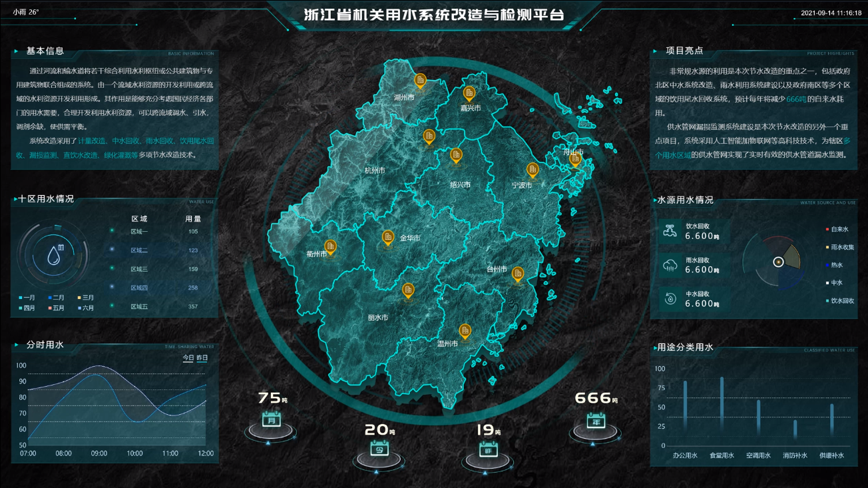
Task: Select the building marker above 温州市
Action: [465, 331]
